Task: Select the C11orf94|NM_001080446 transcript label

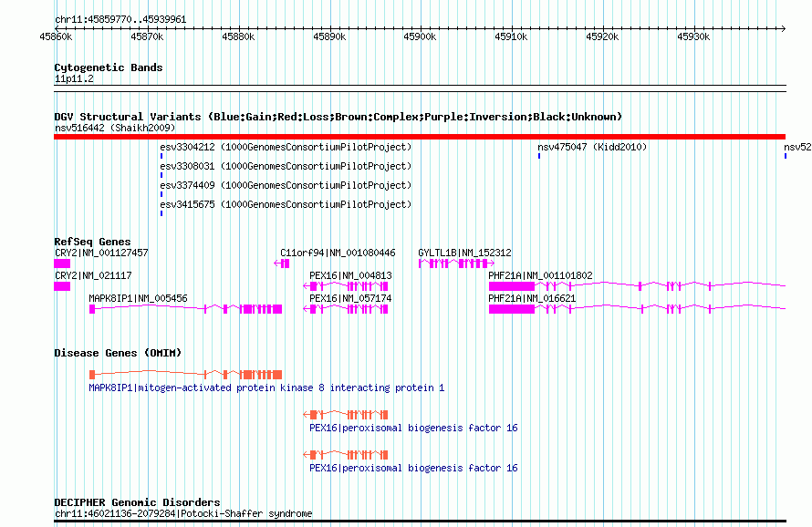Action: (x=338, y=253)
